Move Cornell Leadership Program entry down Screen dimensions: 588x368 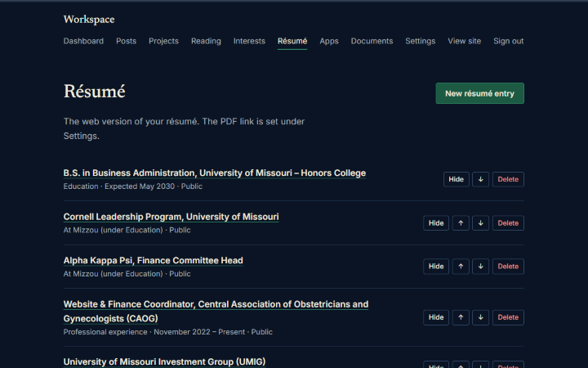pyautogui.click(x=480, y=223)
